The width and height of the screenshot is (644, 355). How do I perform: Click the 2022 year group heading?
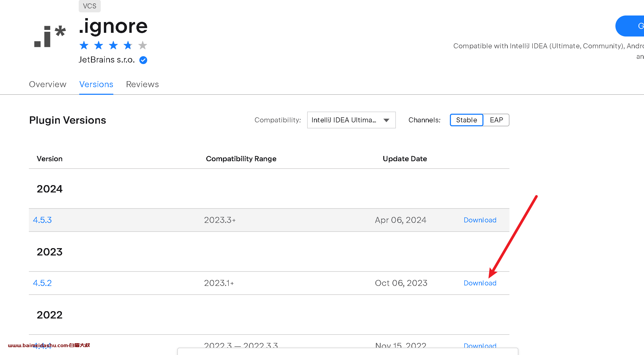(x=50, y=315)
